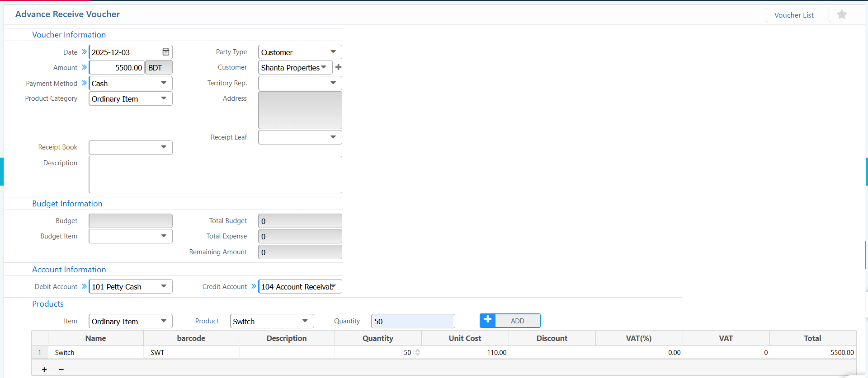
Task: Click into the Description text area
Action: click(x=215, y=174)
